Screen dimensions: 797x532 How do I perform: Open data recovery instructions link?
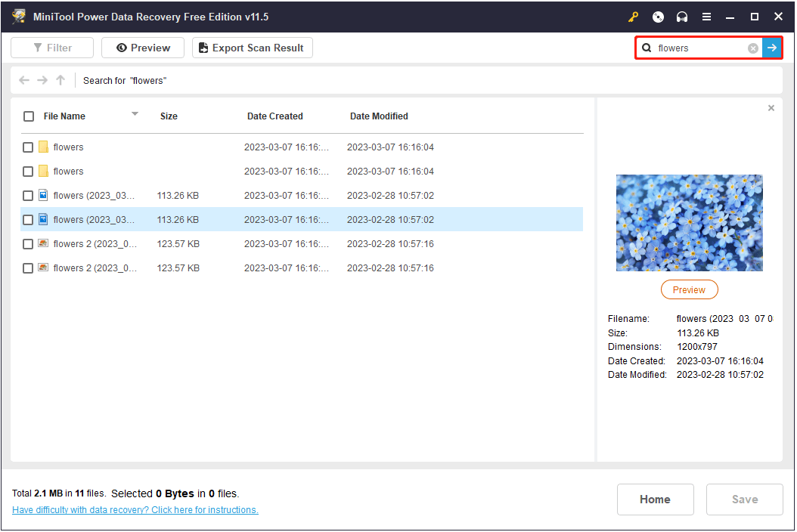(135, 509)
